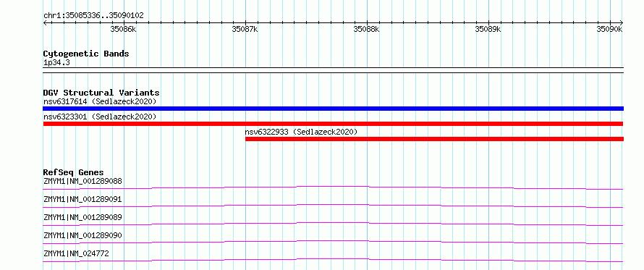The image size is (644, 270).
Task: Click the ZMYM1|NM_001289091 transcript label
Action: tap(82, 199)
